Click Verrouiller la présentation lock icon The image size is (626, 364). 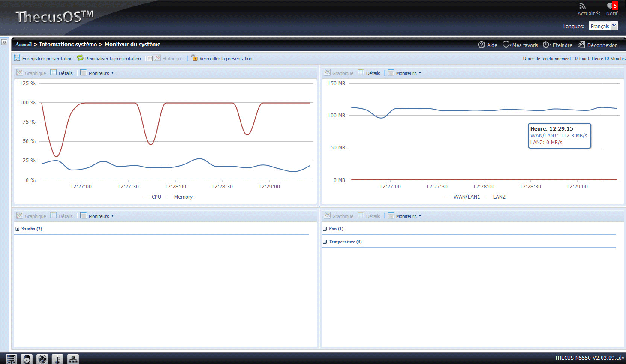(x=194, y=58)
